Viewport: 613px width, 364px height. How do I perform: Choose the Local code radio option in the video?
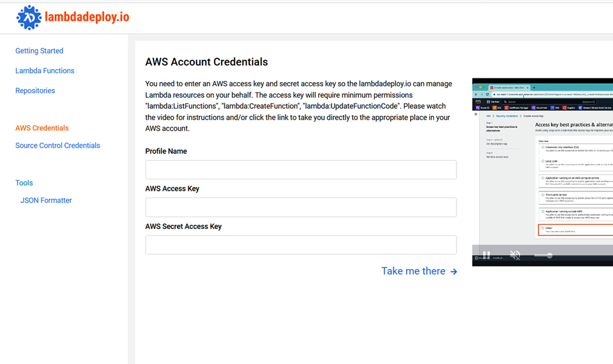[x=543, y=161]
